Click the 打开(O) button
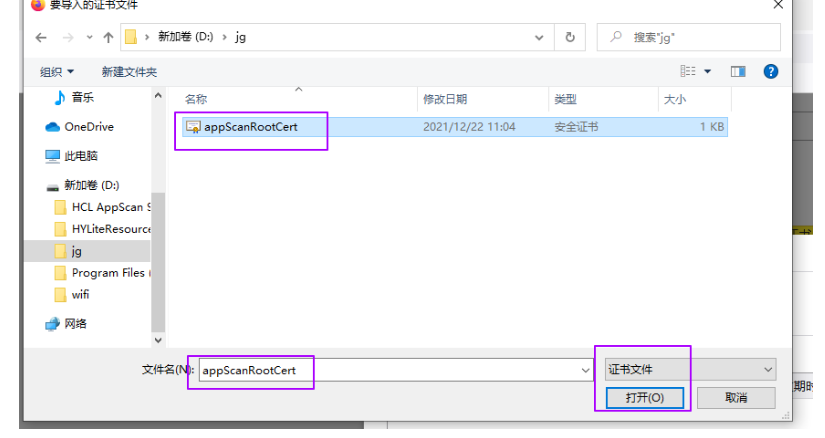 pos(645,398)
